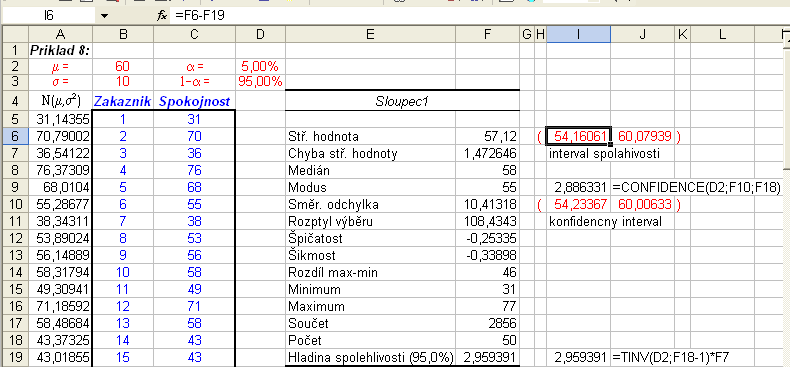Click the 'Medián' label
Image resolution: width=790 pixels, height=367 pixels.
click(x=309, y=170)
